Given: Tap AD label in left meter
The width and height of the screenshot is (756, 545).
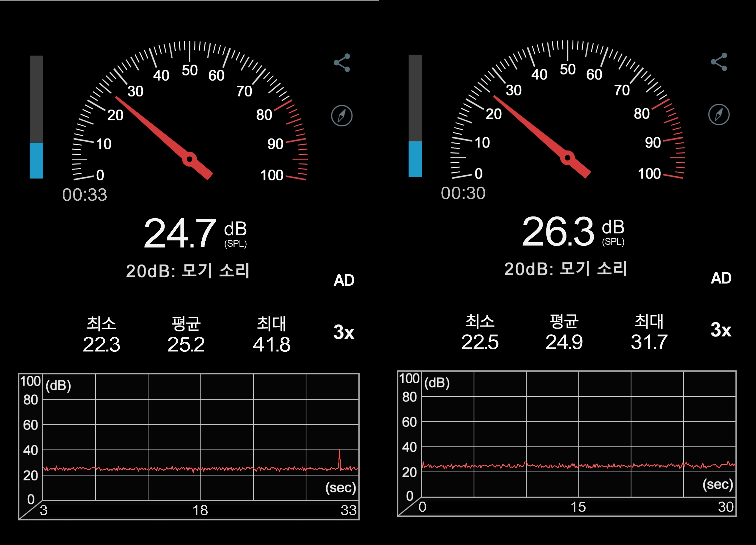Looking at the screenshot, I should 344,280.
